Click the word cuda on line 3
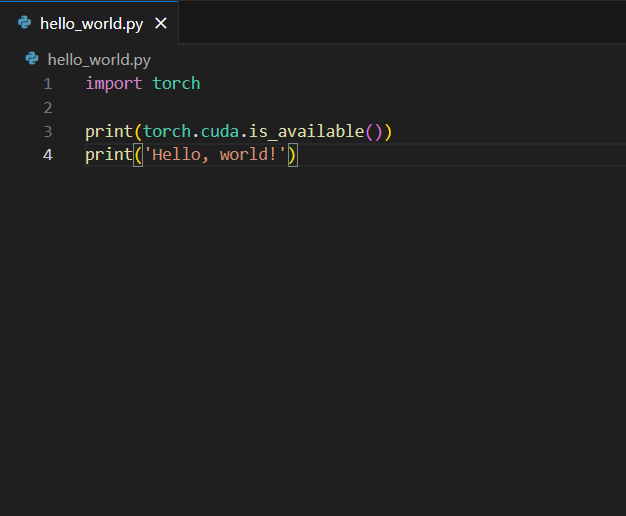This screenshot has height=516, width=626. [220, 131]
